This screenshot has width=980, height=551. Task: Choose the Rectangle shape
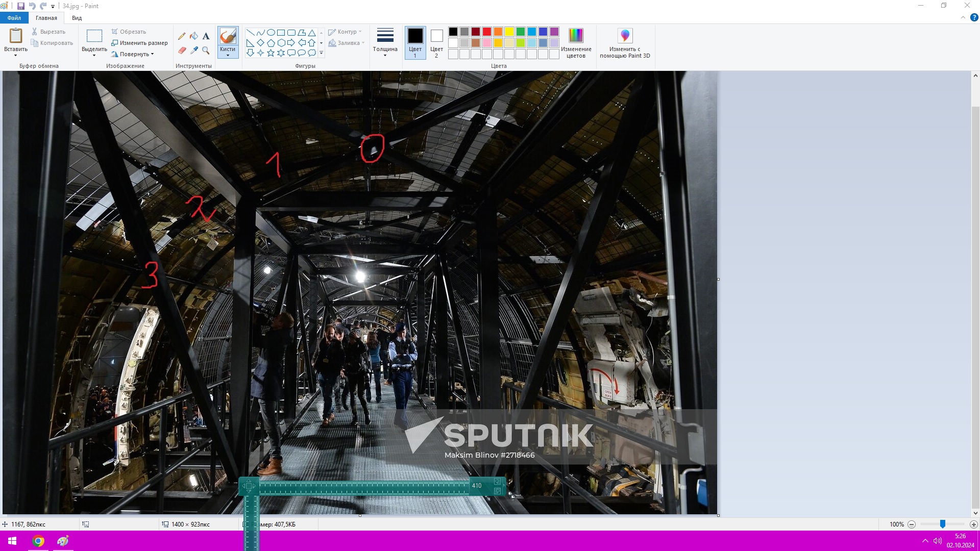click(281, 33)
